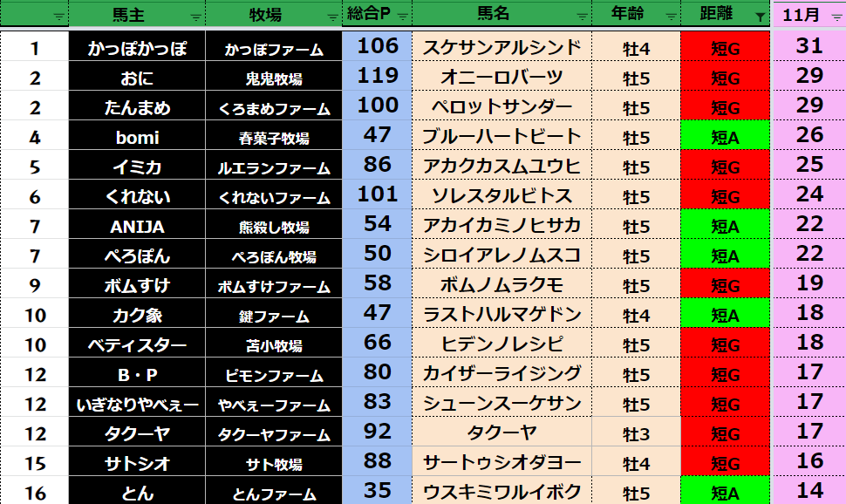
Task: Select the horse name cell スケサンアルシンド
Action: click(501, 48)
